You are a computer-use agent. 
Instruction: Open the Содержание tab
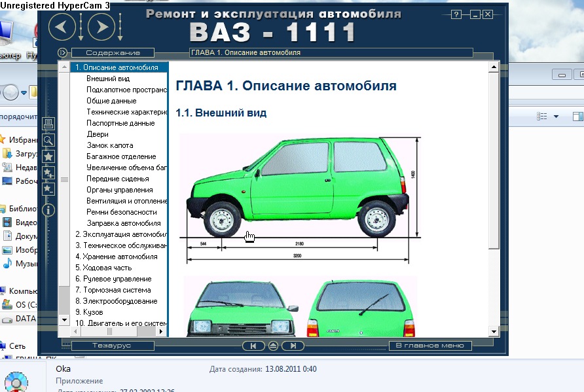(113, 53)
